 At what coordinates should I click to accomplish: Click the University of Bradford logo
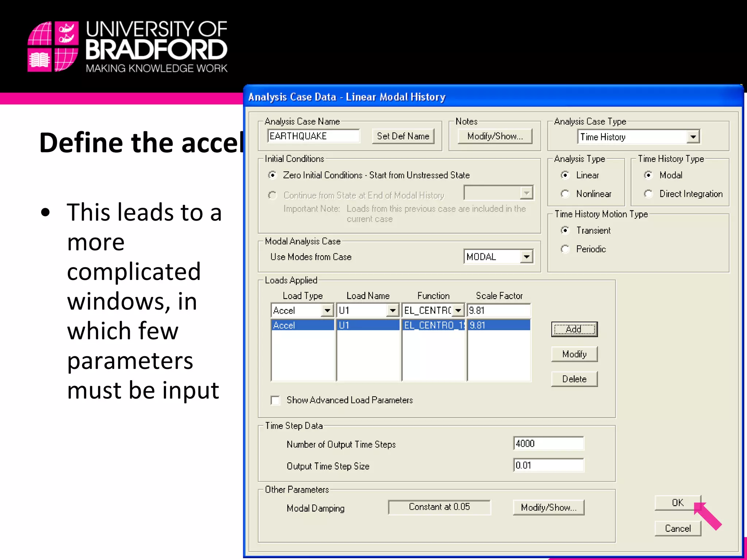pyautogui.click(x=128, y=46)
